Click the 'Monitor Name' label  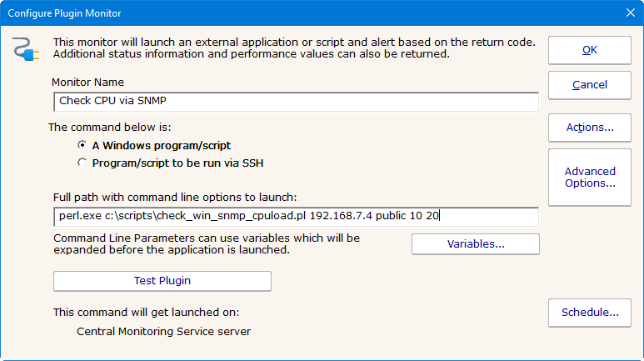(87, 83)
